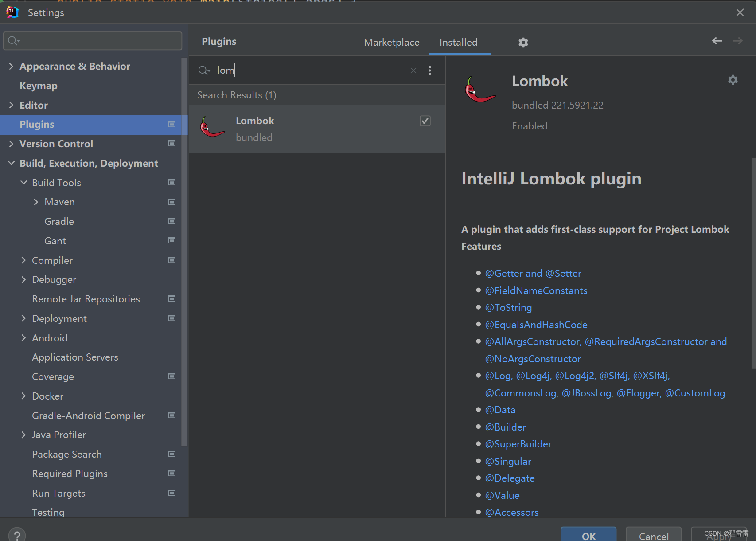The image size is (756, 541).
Task: Expand the Debugger settings node
Action: coord(23,279)
